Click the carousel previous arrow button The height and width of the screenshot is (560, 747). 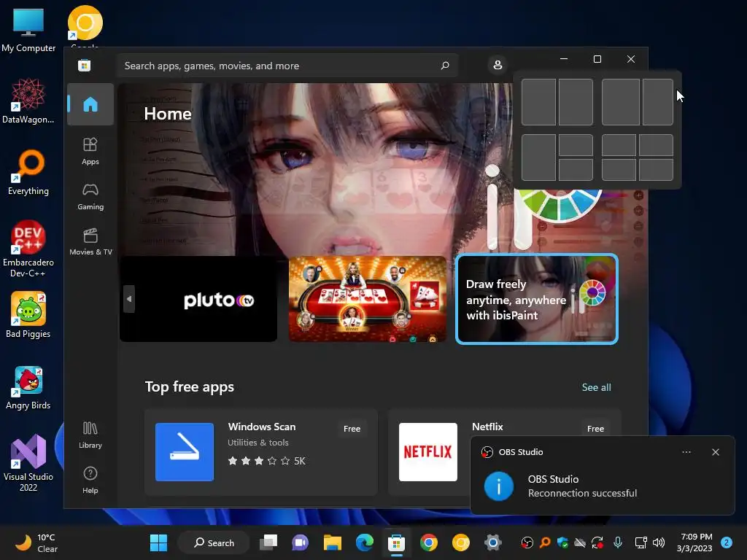(x=129, y=299)
